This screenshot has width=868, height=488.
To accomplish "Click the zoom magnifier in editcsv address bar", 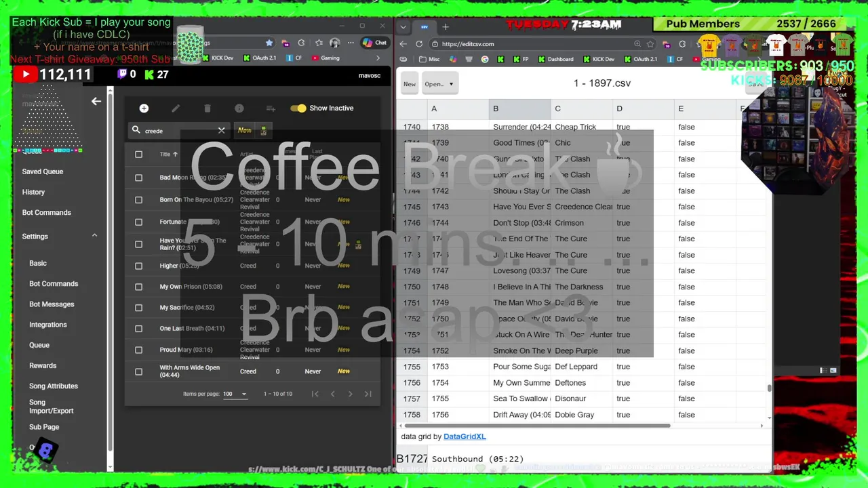I will pyautogui.click(x=637, y=43).
